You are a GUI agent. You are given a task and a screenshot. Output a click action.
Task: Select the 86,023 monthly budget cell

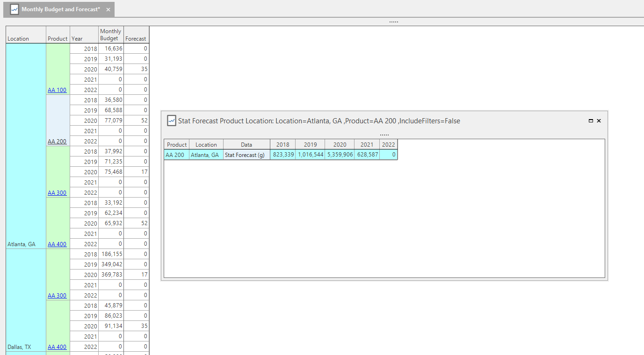pos(111,316)
